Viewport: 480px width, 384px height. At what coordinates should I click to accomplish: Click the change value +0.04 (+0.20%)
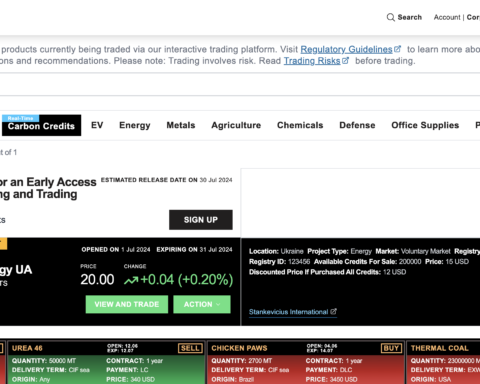pyautogui.click(x=187, y=280)
